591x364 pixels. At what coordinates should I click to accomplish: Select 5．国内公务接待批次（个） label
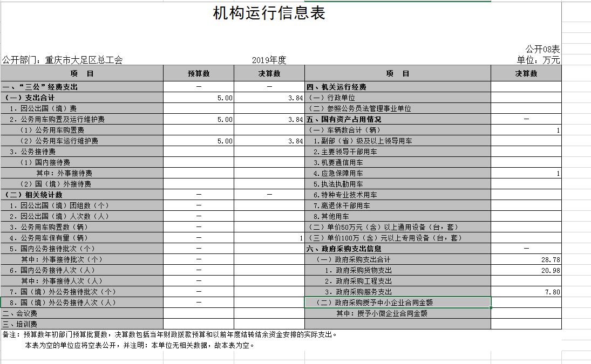click(x=52, y=249)
